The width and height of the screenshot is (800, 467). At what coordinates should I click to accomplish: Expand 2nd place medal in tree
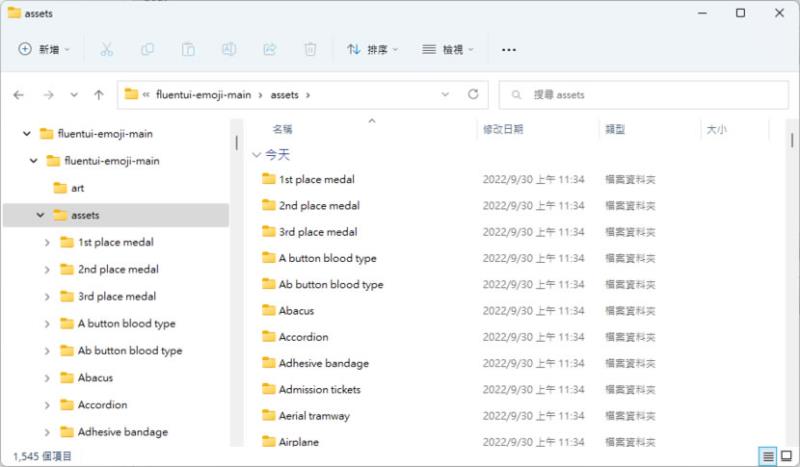(47, 269)
